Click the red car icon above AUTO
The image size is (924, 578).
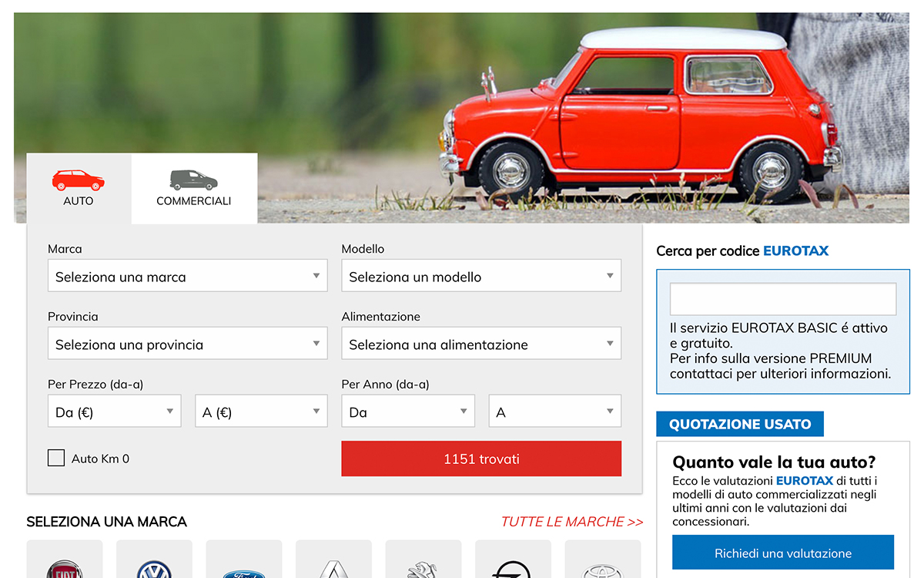pos(78,180)
